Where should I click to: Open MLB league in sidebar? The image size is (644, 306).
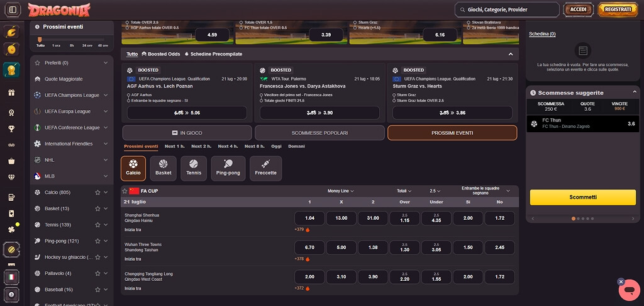coord(72,176)
